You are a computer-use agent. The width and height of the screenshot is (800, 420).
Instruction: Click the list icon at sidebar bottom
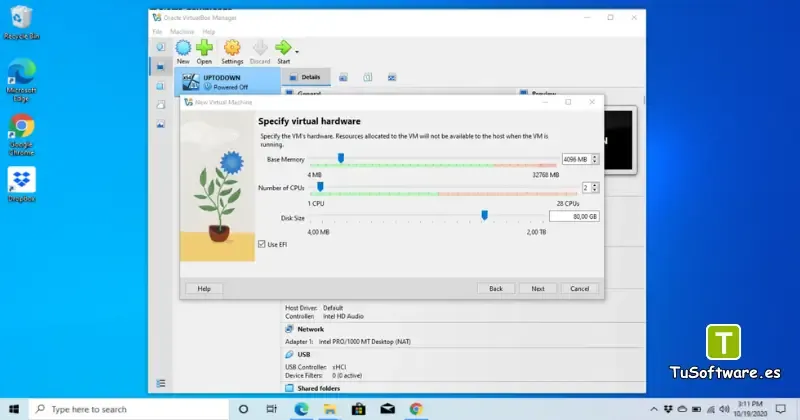(x=161, y=383)
